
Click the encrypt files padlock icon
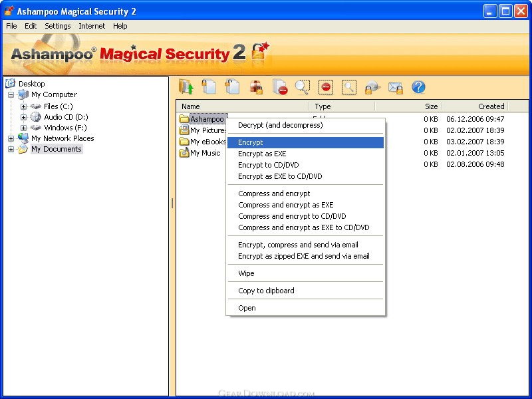click(x=209, y=86)
